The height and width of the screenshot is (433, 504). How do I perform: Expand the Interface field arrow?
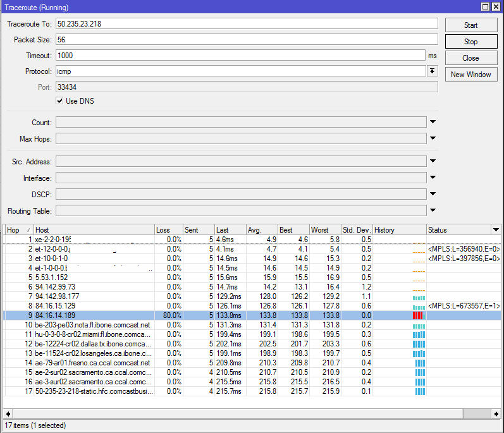[x=433, y=178]
